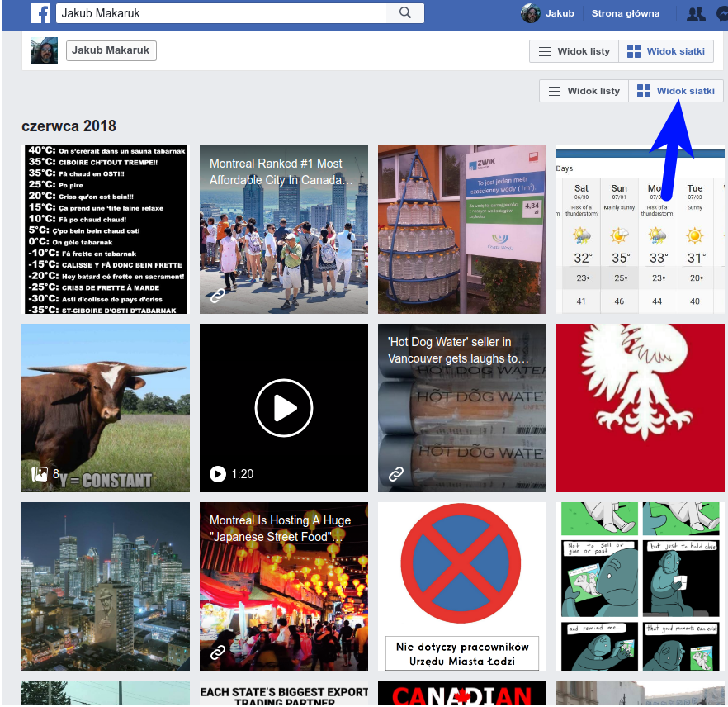The image size is (728, 707).
Task: Open the Jakub profile link in top bar
Action: (x=560, y=13)
